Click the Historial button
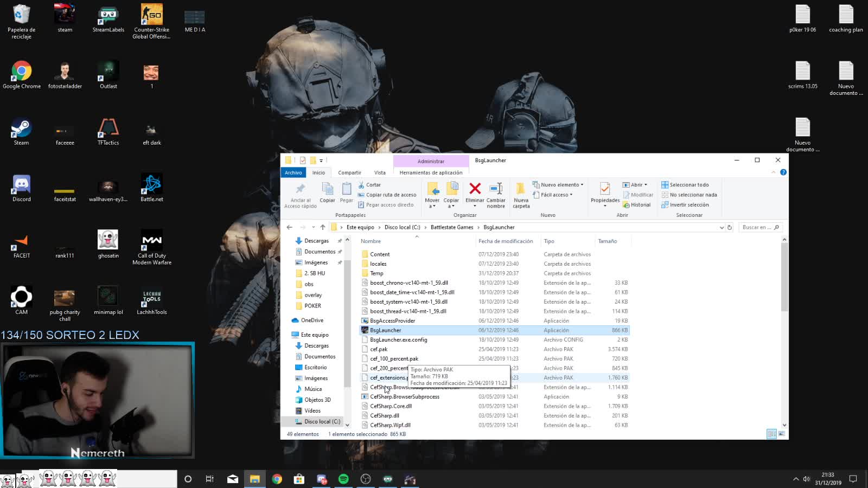Viewport: 868px width, 488px height. click(636, 205)
